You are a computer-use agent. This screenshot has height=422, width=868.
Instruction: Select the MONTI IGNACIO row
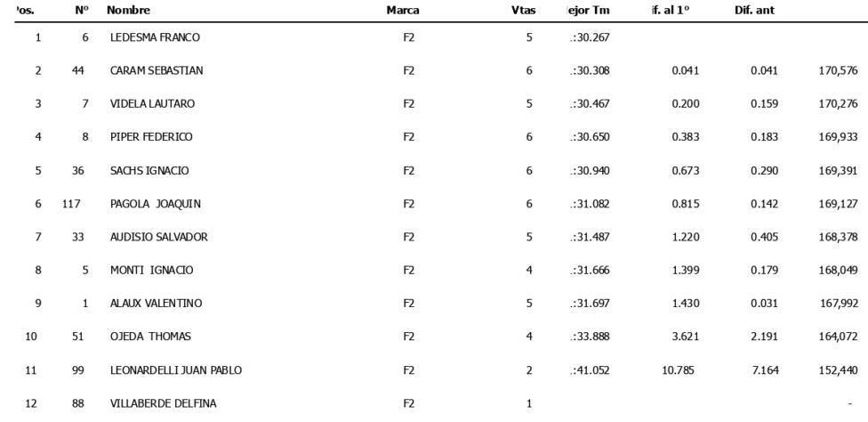149,270
